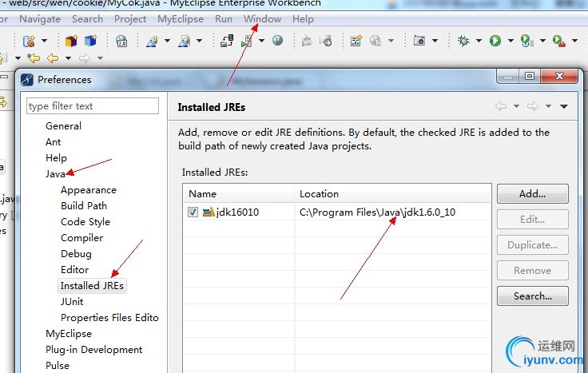Select Code Style under Java
The width and height of the screenshot is (588, 373).
pos(85,222)
